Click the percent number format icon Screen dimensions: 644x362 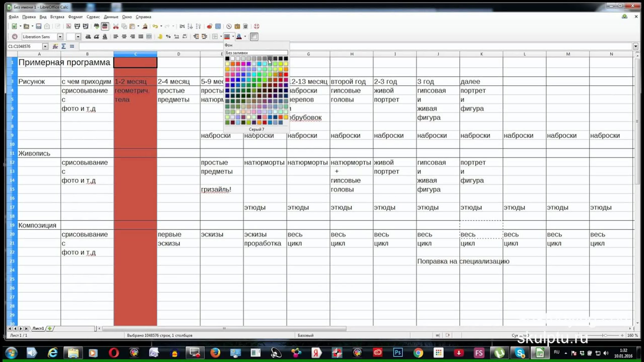coord(168,37)
